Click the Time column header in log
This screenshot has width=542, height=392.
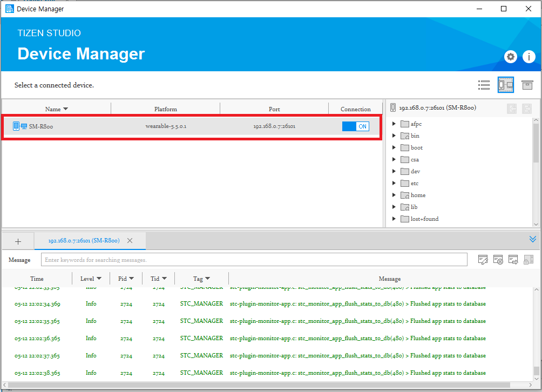(x=37, y=279)
